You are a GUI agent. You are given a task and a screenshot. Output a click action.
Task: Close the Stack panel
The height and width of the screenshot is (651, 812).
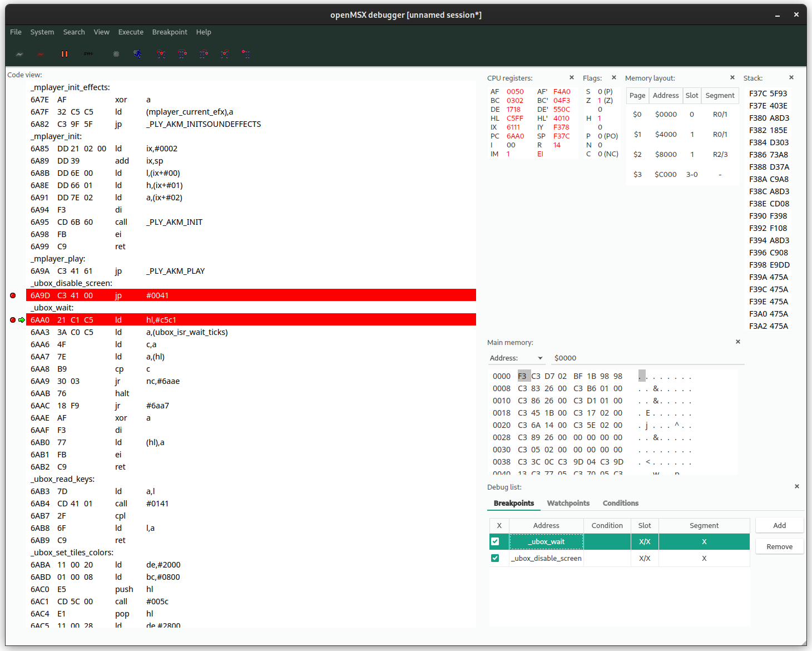(x=791, y=77)
